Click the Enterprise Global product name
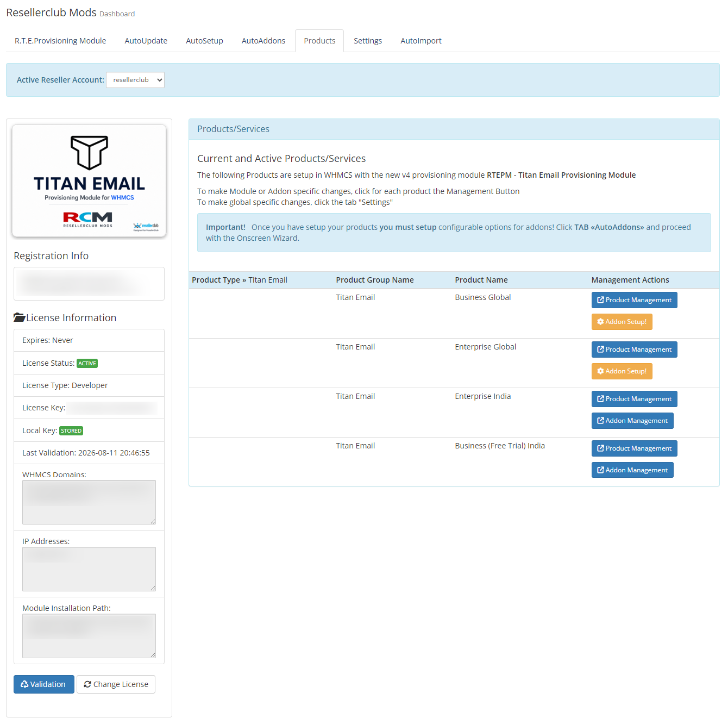 [486, 347]
